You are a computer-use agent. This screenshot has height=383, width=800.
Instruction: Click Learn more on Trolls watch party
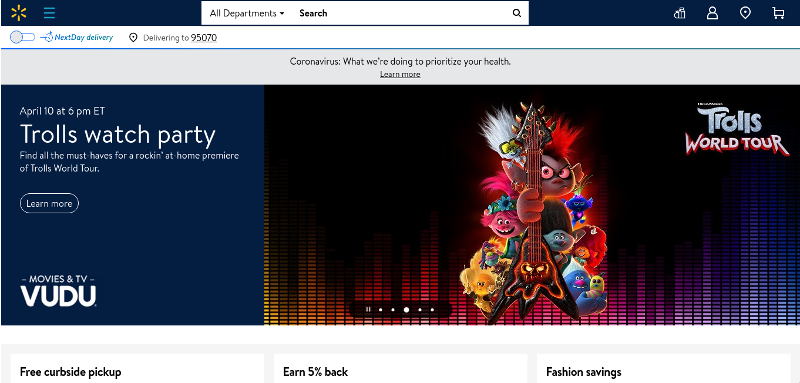pos(49,203)
